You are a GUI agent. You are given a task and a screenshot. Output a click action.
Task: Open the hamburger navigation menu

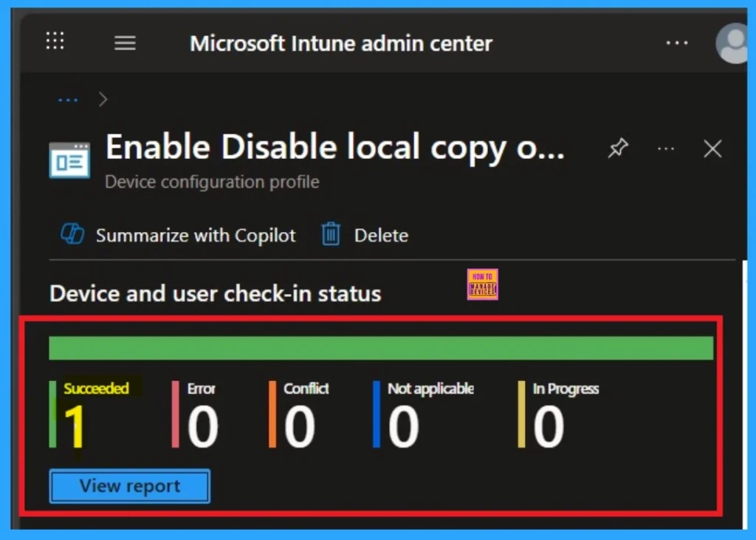[125, 43]
